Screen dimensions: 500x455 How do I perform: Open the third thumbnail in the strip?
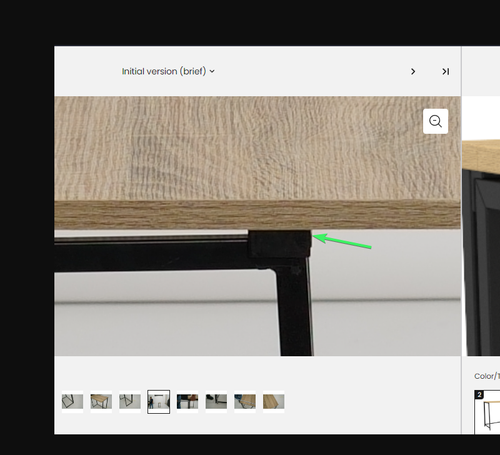[130, 402]
